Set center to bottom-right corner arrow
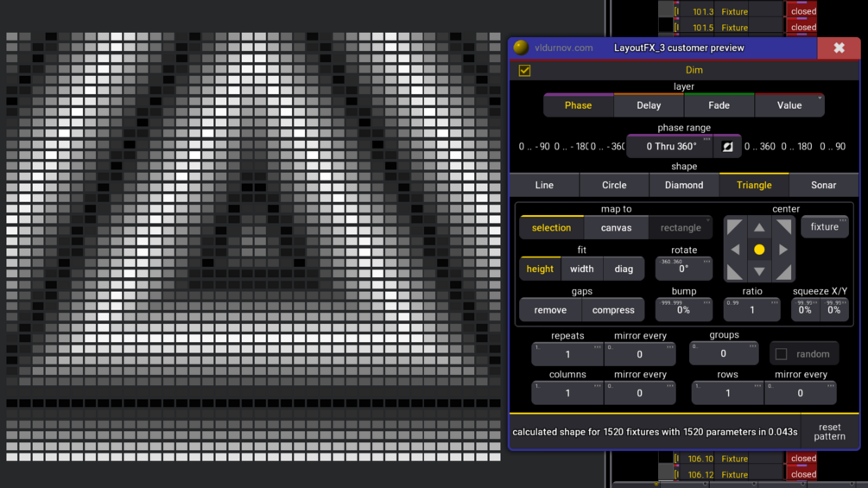The height and width of the screenshot is (488, 868). tap(782, 272)
